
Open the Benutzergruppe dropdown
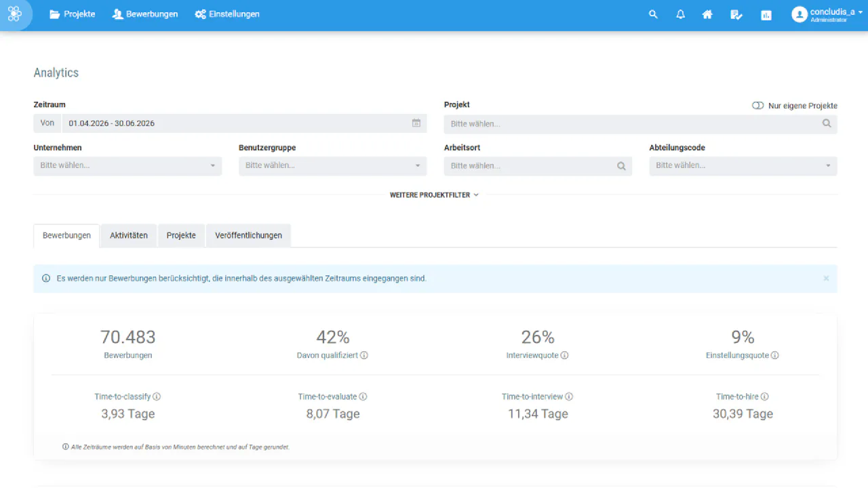[x=332, y=166]
